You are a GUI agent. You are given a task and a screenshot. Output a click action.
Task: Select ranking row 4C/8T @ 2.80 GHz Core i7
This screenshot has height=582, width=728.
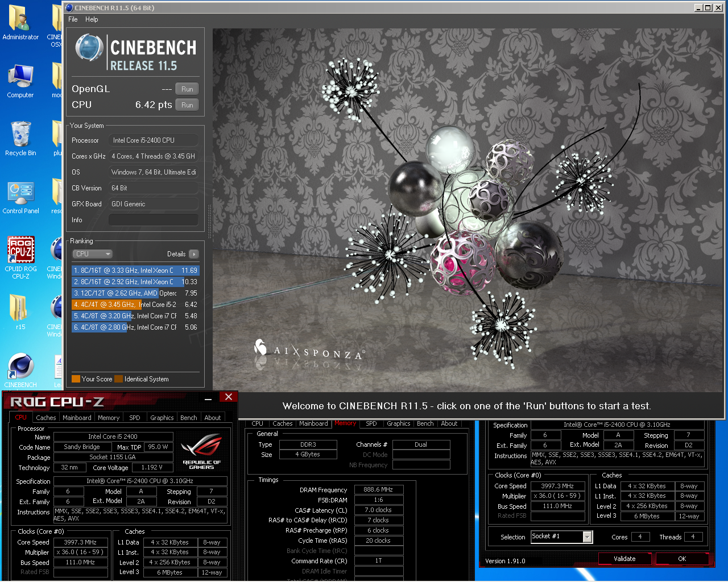[x=135, y=327]
